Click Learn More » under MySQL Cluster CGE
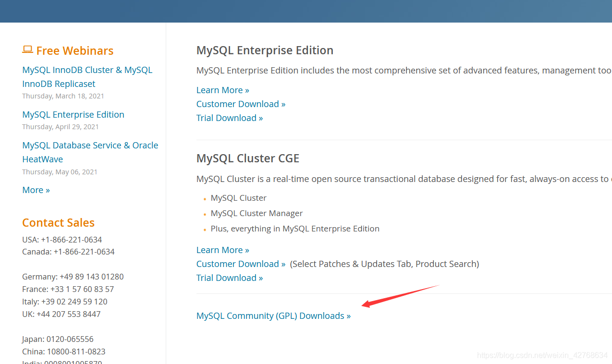The image size is (612, 364). pos(223,250)
